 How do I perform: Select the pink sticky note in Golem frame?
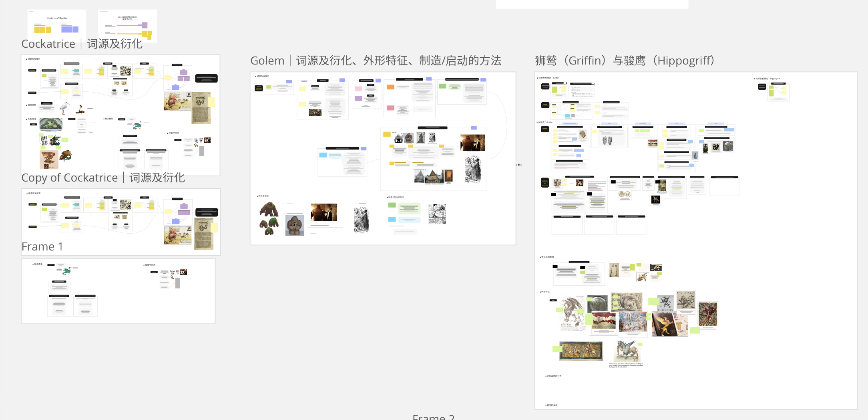click(358, 89)
